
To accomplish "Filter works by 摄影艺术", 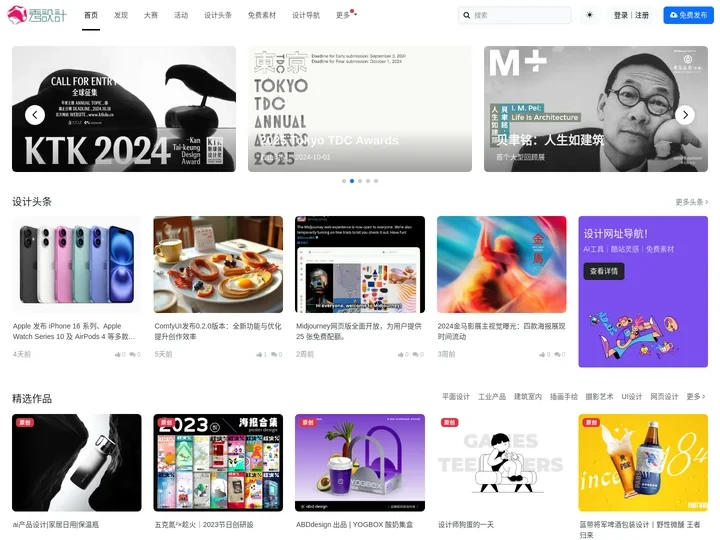I will (599, 397).
